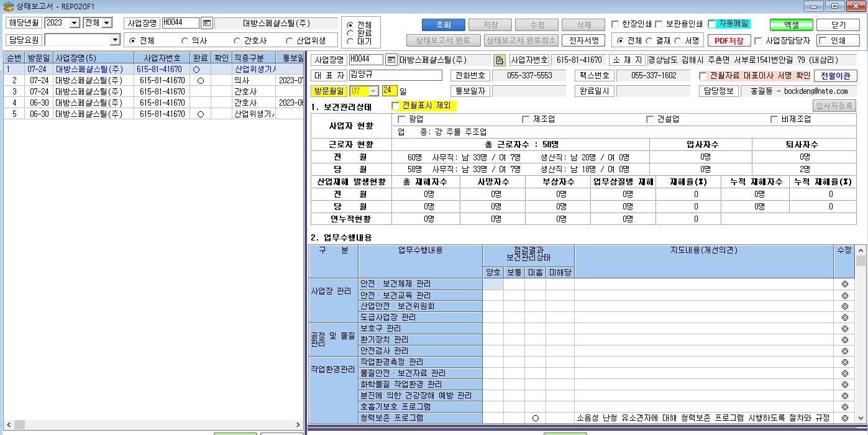
Task: Click the edit icon on 안전·보건체제 관리 row
Action: click(844, 284)
